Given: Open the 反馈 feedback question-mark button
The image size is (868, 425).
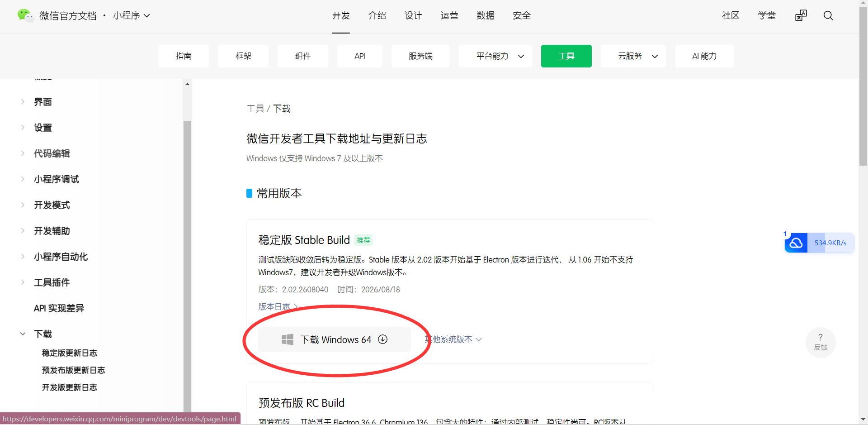Looking at the screenshot, I should [x=821, y=342].
